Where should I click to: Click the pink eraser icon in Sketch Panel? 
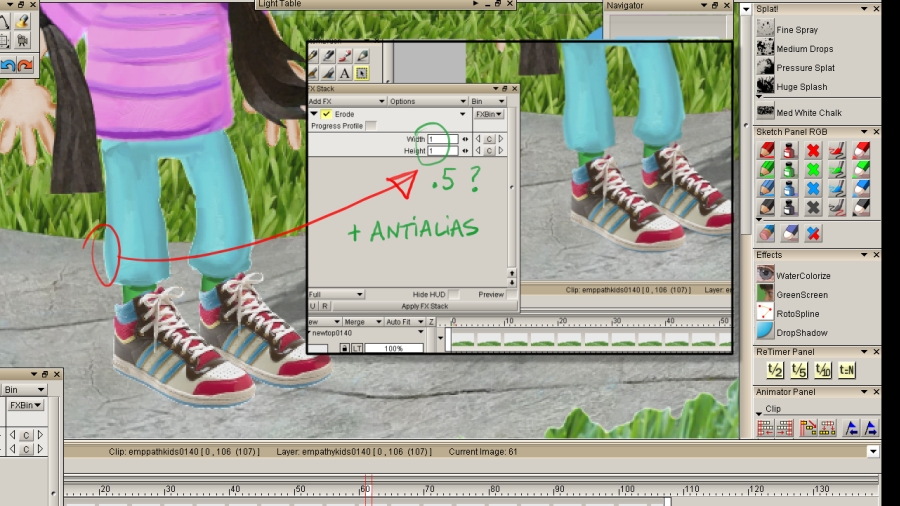(766, 233)
